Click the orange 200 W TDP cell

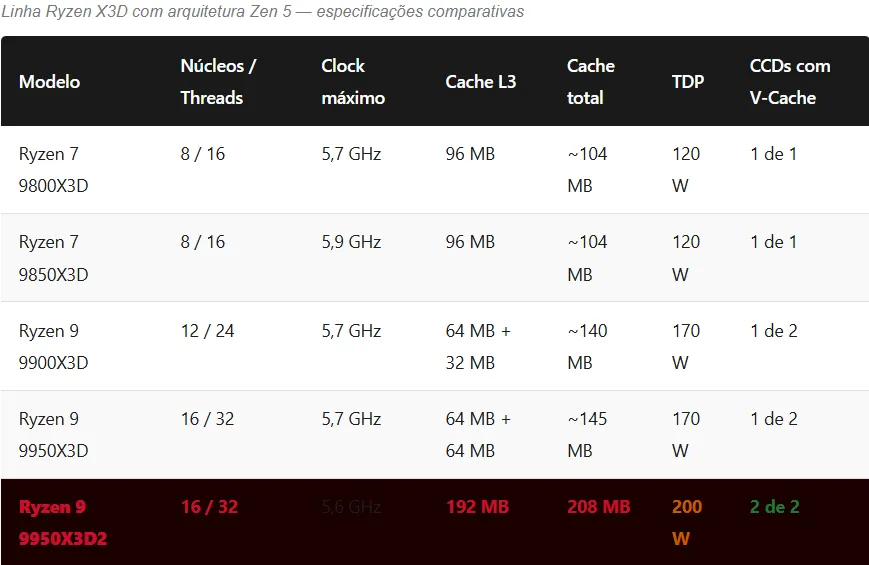pos(687,522)
